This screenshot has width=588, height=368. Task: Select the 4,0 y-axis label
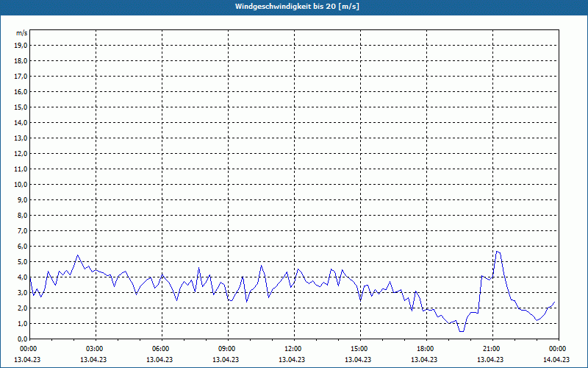[x=23, y=277]
